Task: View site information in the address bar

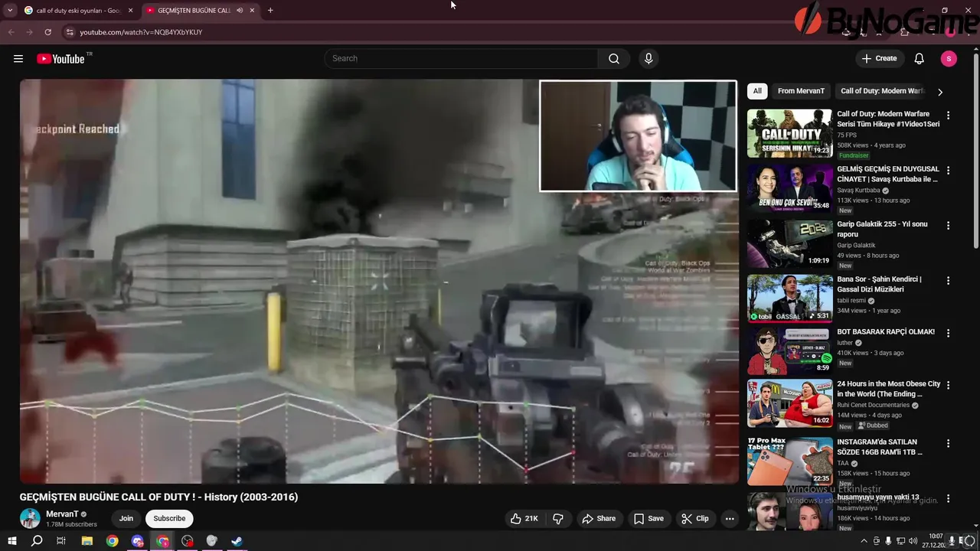Action: pos(69,32)
